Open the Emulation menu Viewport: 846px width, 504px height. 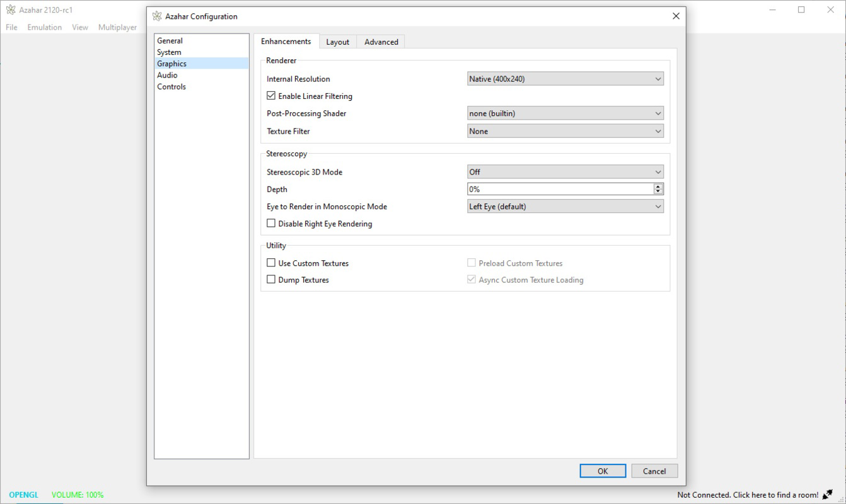point(45,27)
